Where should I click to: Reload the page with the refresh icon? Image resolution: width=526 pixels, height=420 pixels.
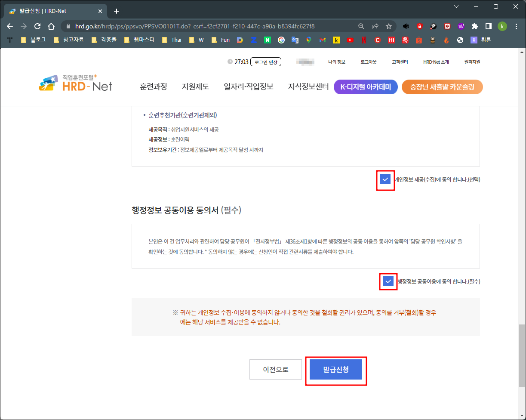tap(37, 26)
